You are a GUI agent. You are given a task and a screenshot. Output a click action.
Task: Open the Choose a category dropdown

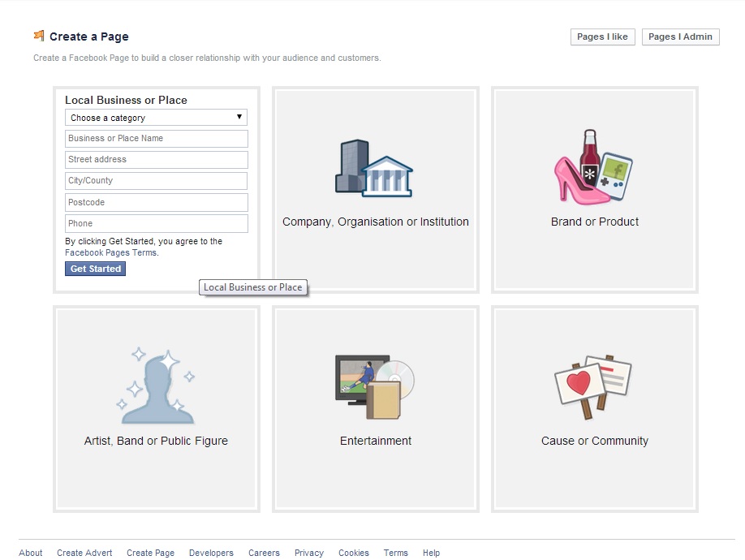[x=157, y=118]
